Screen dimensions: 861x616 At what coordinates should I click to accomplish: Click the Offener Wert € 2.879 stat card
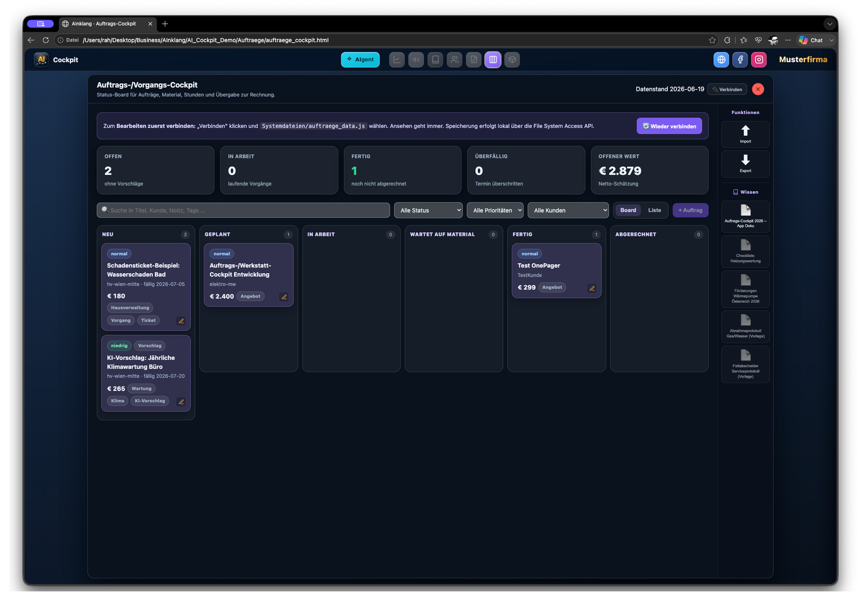click(x=650, y=170)
